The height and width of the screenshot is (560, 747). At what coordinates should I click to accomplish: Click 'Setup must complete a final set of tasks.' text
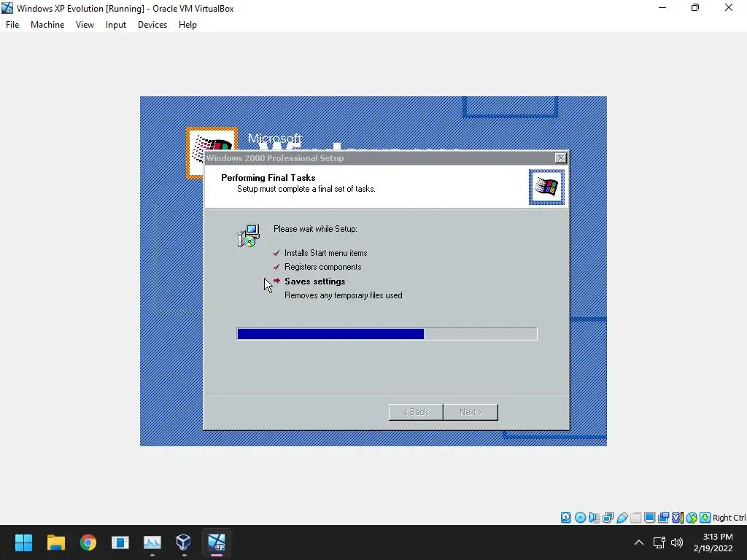click(306, 189)
